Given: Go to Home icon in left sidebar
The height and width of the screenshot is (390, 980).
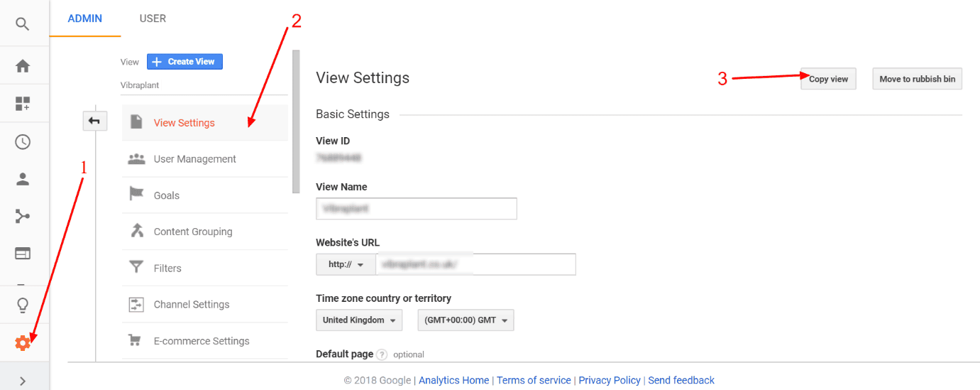Looking at the screenshot, I should point(23,66).
